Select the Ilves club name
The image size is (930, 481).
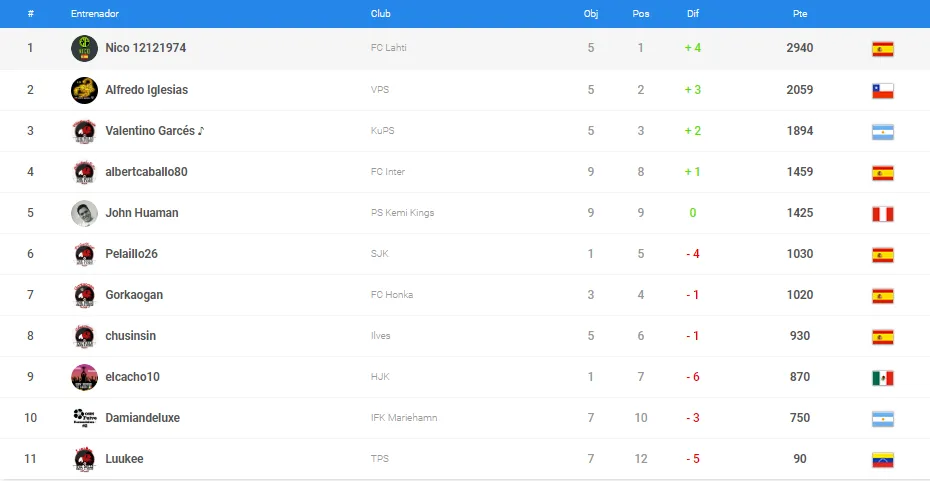(381, 335)
